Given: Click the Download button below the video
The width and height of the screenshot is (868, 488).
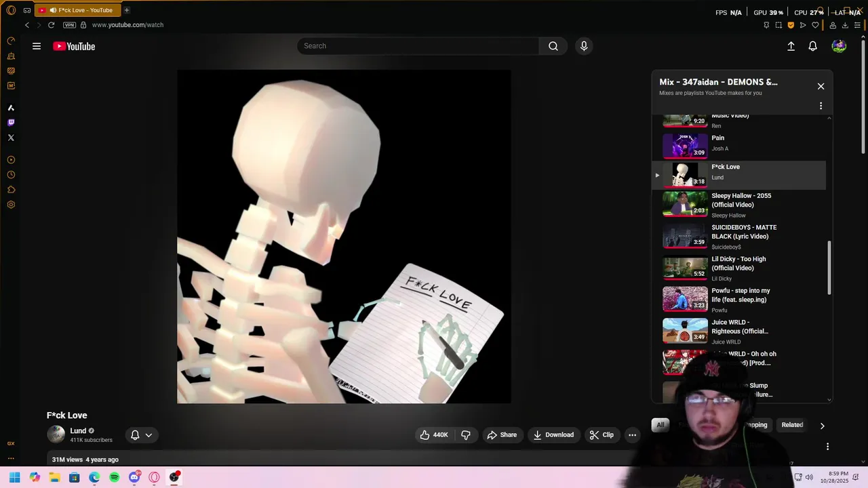Looking at the screenshot, I should pyautogui.click(x=553, y=435).
